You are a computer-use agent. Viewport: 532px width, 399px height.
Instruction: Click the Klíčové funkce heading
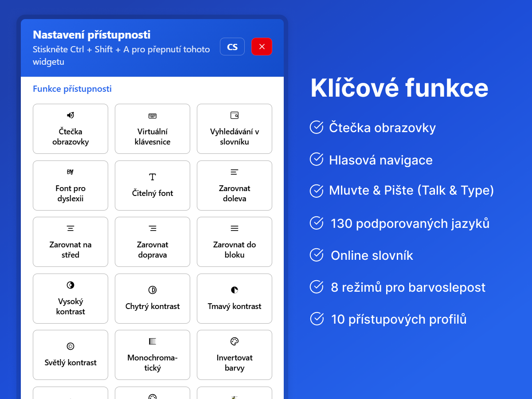pyautogui.click(x=399, y=88)
